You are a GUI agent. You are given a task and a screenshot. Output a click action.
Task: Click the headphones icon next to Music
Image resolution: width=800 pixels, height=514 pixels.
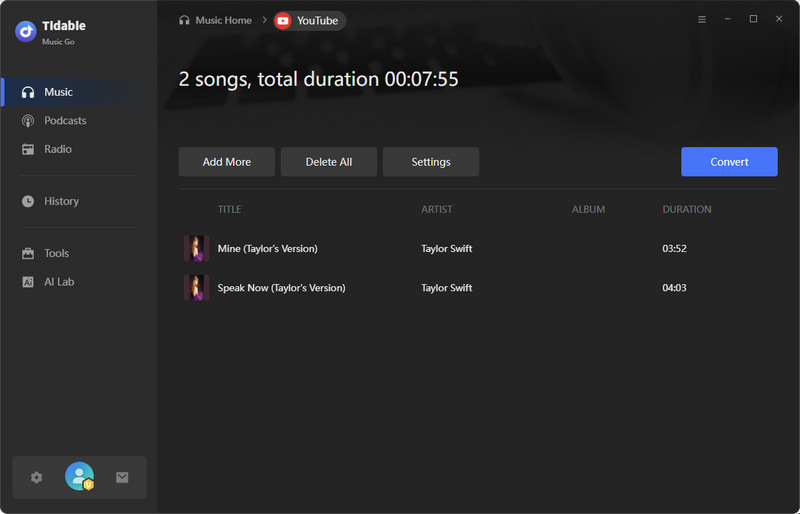click(28, 92)
